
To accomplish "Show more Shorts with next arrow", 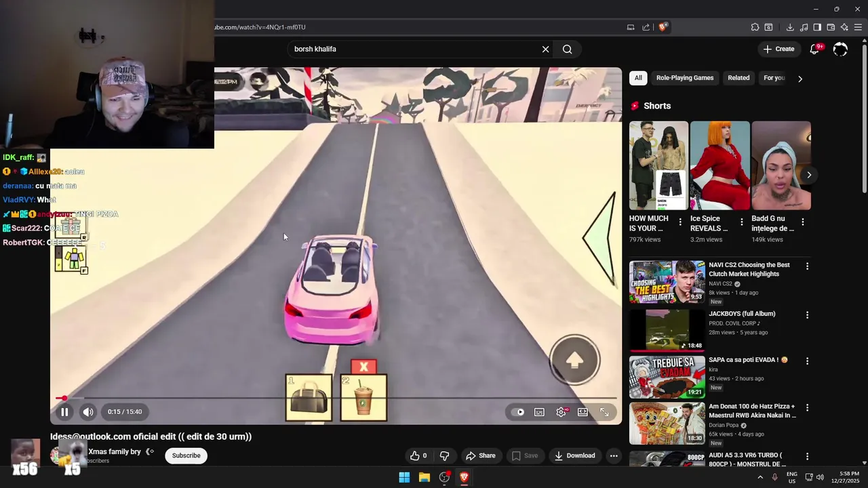I will (809, 175).
